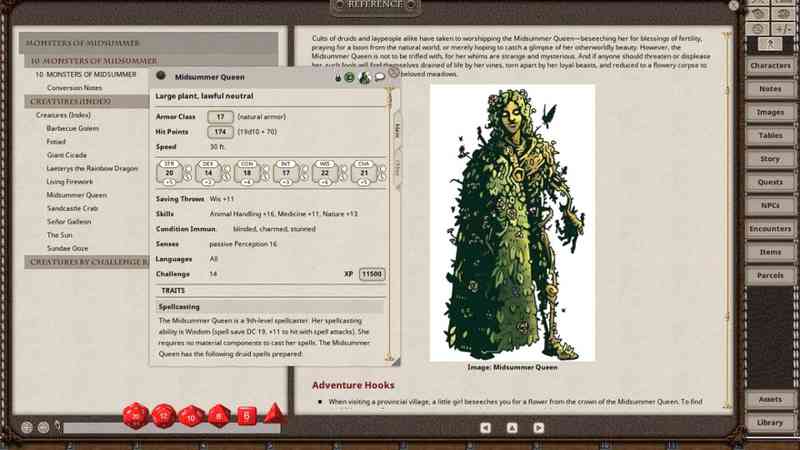Grab the d4 pyramid die
This screenshot has width=800, height=450.
(x=274, y=413)
